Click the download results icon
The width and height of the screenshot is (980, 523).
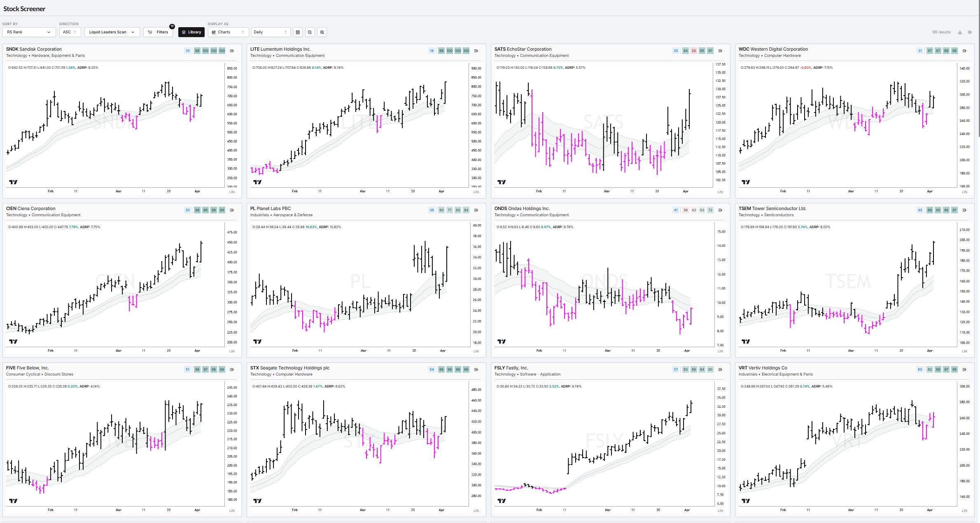pos(960,32)
